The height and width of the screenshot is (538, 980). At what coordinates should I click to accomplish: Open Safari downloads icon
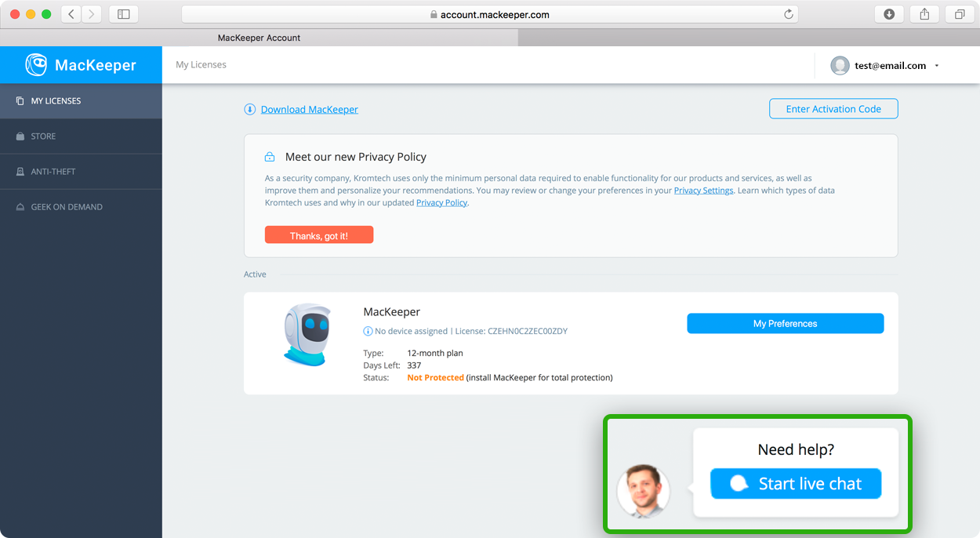coord(889,14)
